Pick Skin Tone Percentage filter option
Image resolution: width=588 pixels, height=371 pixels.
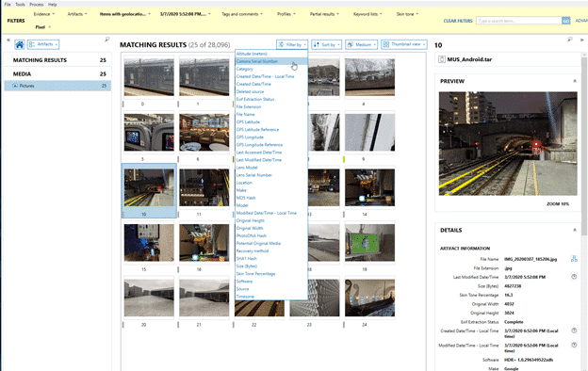pos(271,274)
